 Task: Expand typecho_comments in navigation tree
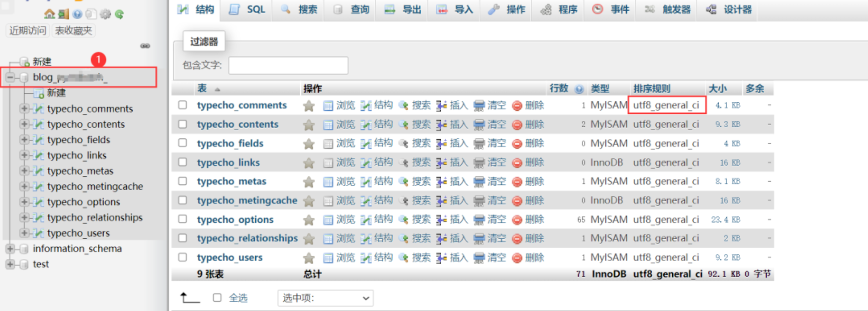[24, 109]
